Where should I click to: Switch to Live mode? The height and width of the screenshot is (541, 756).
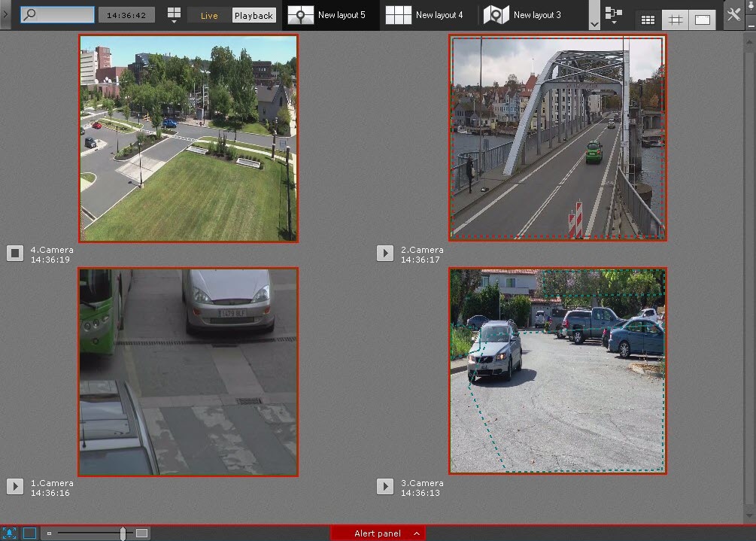tap(209, 16)
